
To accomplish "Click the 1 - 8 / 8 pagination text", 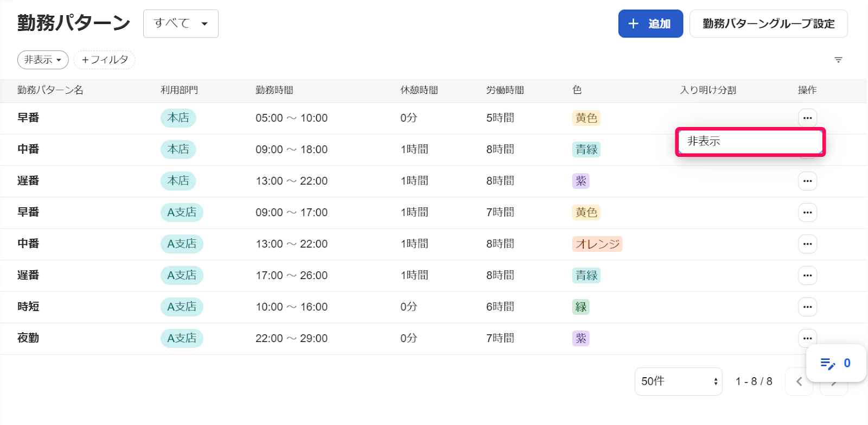I will click(754, 382).
